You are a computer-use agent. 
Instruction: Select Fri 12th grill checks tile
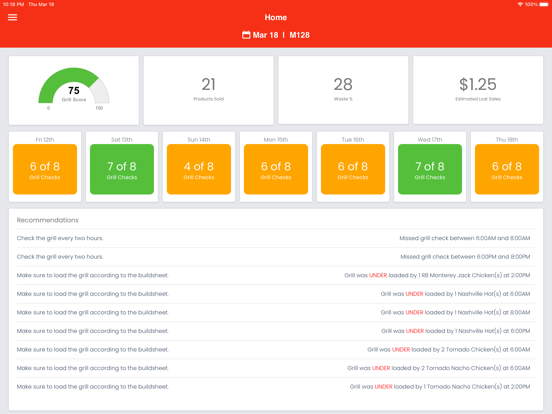tap(45, 169)
